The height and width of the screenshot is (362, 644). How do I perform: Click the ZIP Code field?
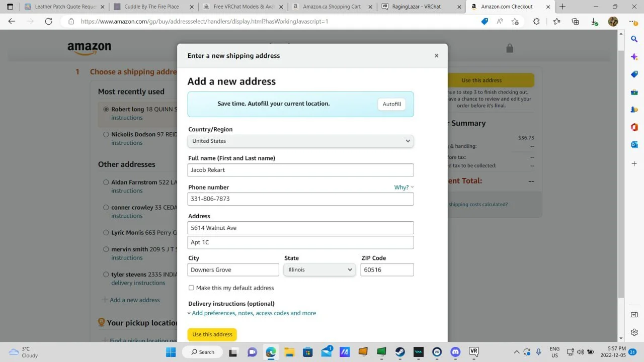(x=387, y=269)
